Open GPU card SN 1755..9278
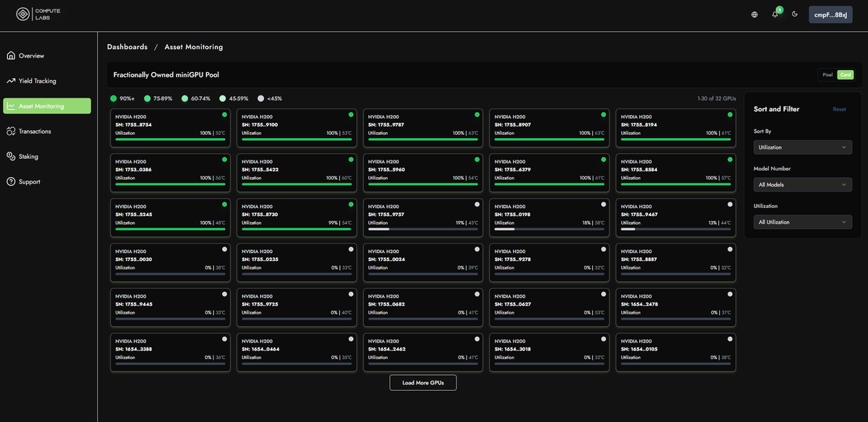Image resolution: width=868 pixels, height=422 pixels. [550, 262]
